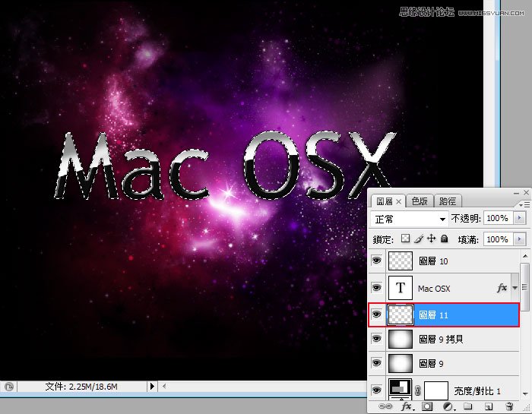Open the blend mode 正常 dropdown
This screenshot has height=414, width=532.
(x=409, y=219)
